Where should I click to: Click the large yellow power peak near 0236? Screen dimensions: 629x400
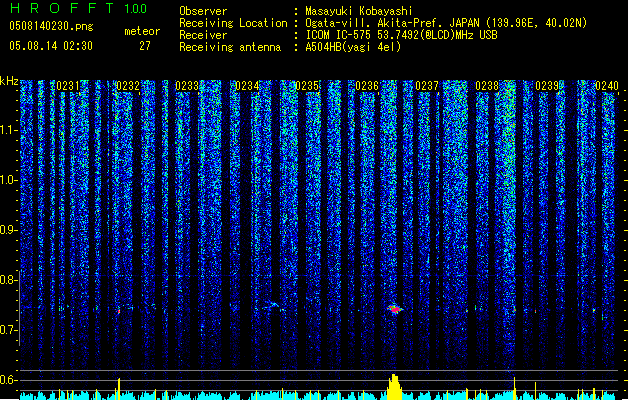[394, 387]
